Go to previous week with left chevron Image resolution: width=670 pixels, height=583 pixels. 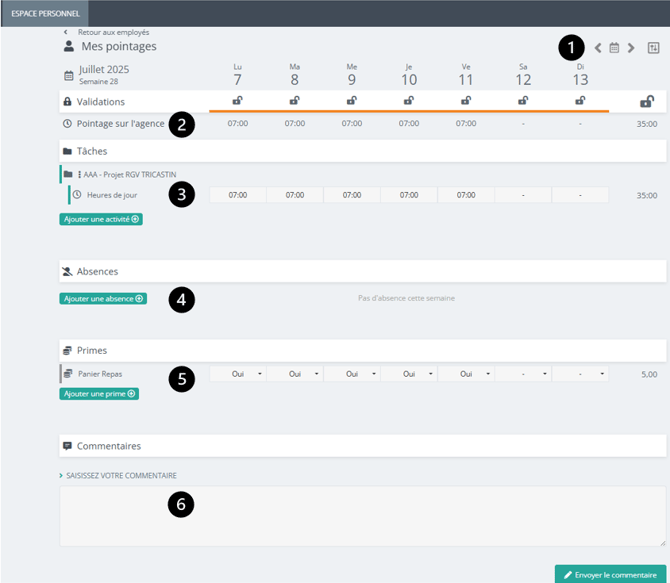pyautogui.click(x=598, y=48)
